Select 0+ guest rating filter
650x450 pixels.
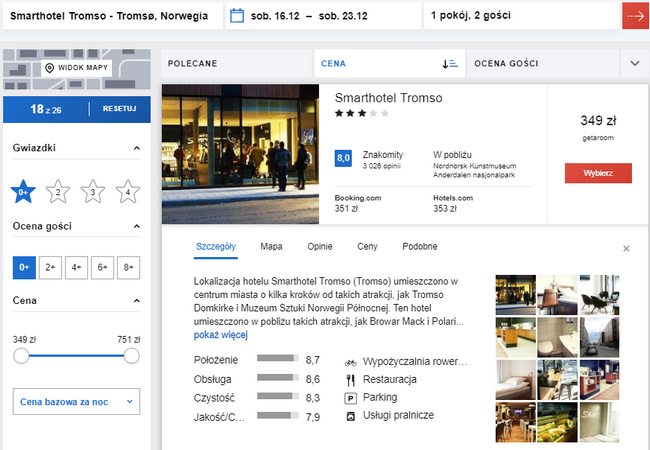24,267
